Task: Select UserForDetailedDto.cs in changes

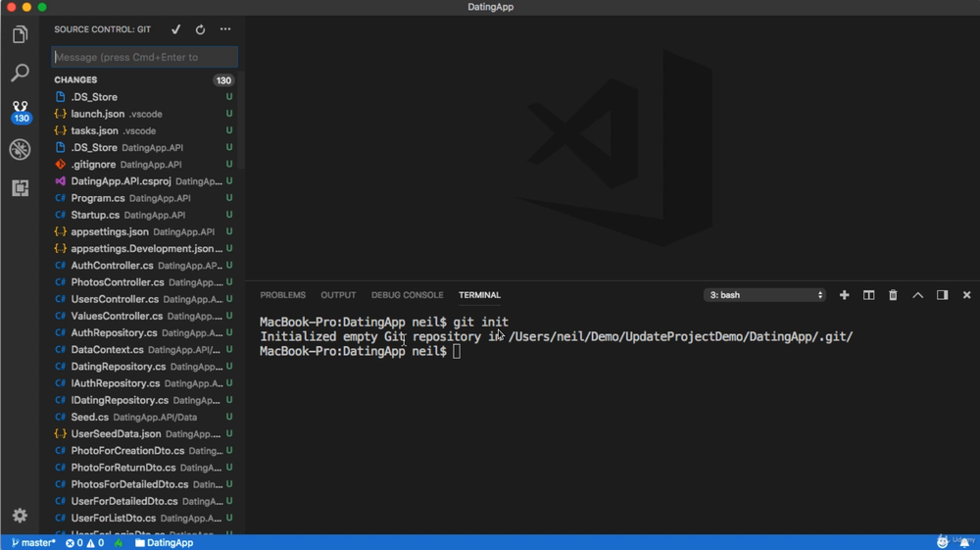Action: click(x=143, y=501)
